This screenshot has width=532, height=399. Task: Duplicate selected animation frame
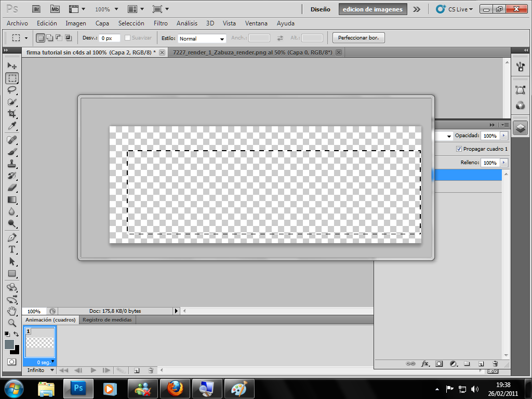tap(137, 370)
